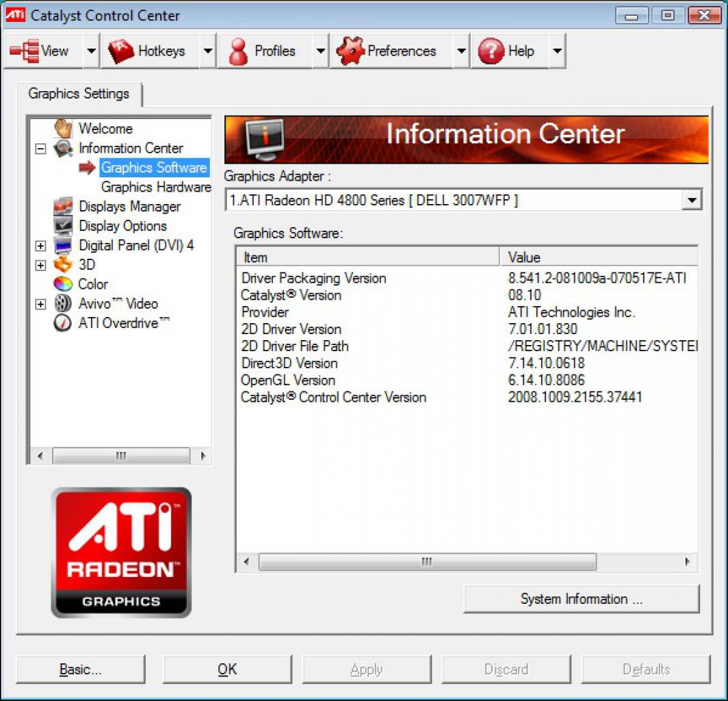The height and width of the screenshot is (701, 728).
Task: Select the Graphics Settings tab
Action: coord(79,94)
